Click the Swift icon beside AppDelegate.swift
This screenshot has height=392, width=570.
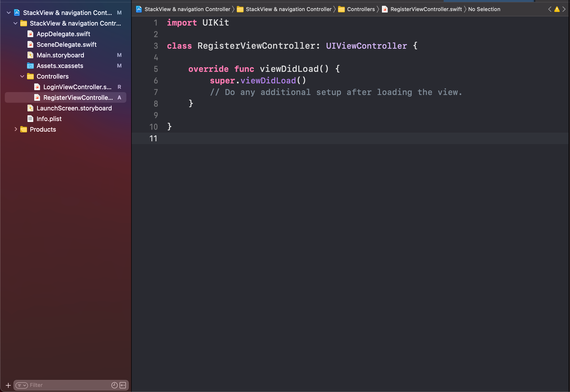click(30, 34)
